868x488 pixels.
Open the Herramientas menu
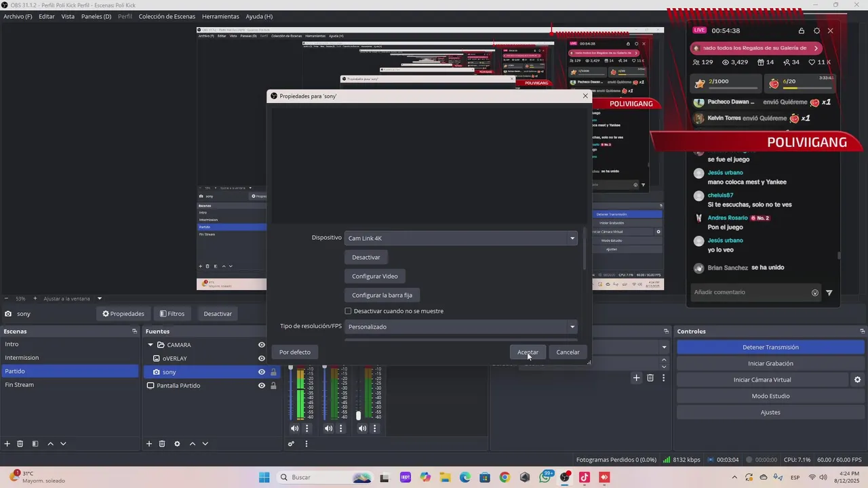[220, 16]
